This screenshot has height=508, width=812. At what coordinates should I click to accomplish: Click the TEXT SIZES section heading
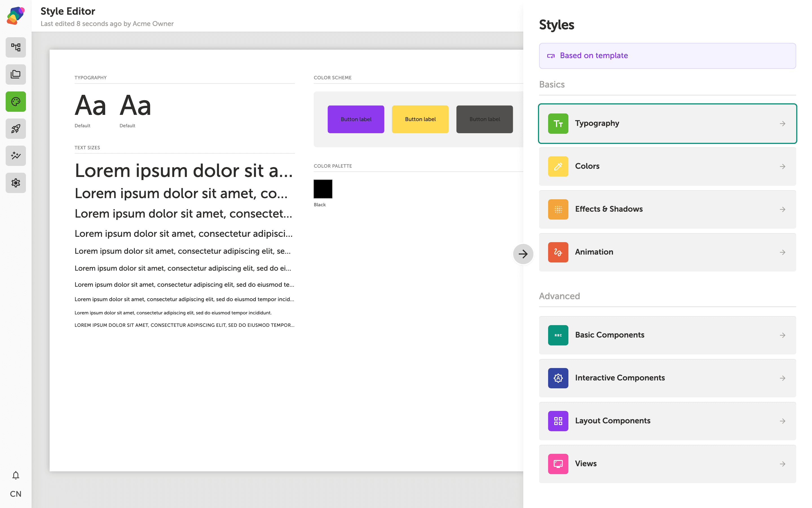point(87,148)
